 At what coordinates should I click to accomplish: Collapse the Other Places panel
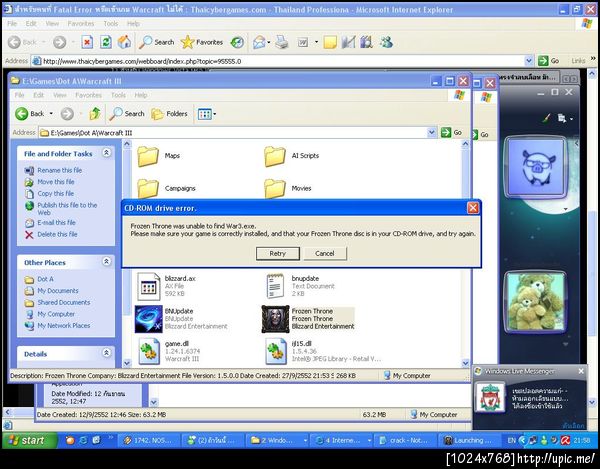[106, 262]
